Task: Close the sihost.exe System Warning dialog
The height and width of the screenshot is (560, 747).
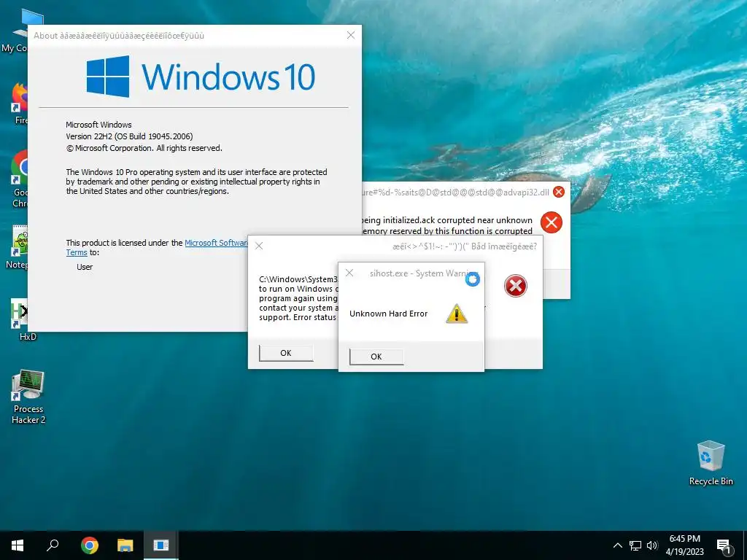Action: coord(349,273)
